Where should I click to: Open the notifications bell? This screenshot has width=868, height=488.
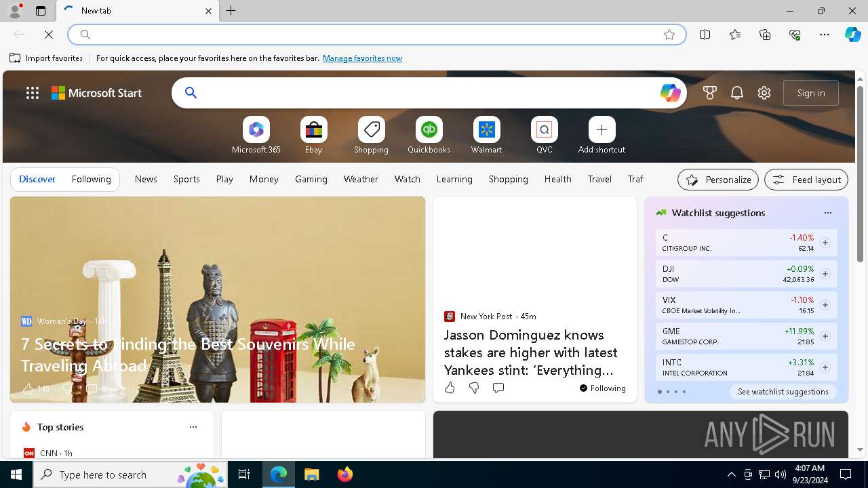point(737,93)
